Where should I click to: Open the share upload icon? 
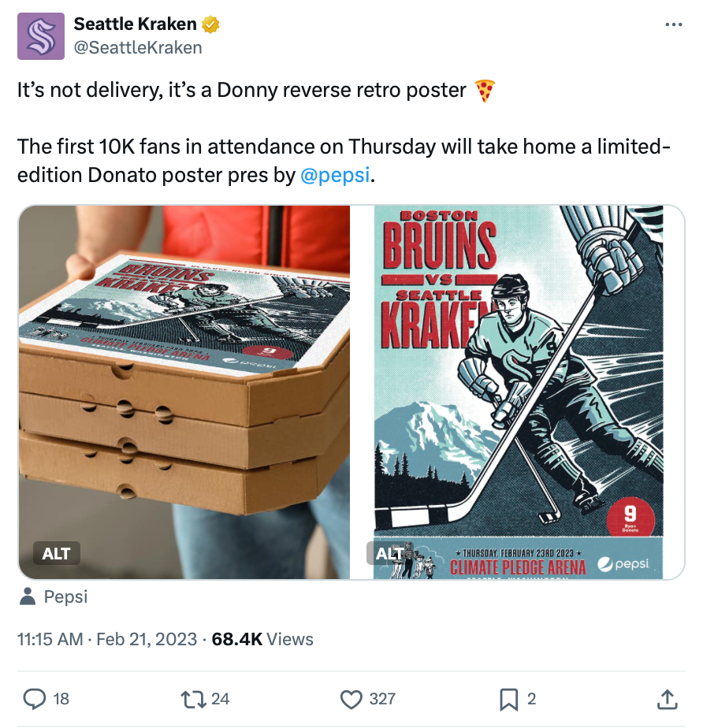[x=667, y=699]
